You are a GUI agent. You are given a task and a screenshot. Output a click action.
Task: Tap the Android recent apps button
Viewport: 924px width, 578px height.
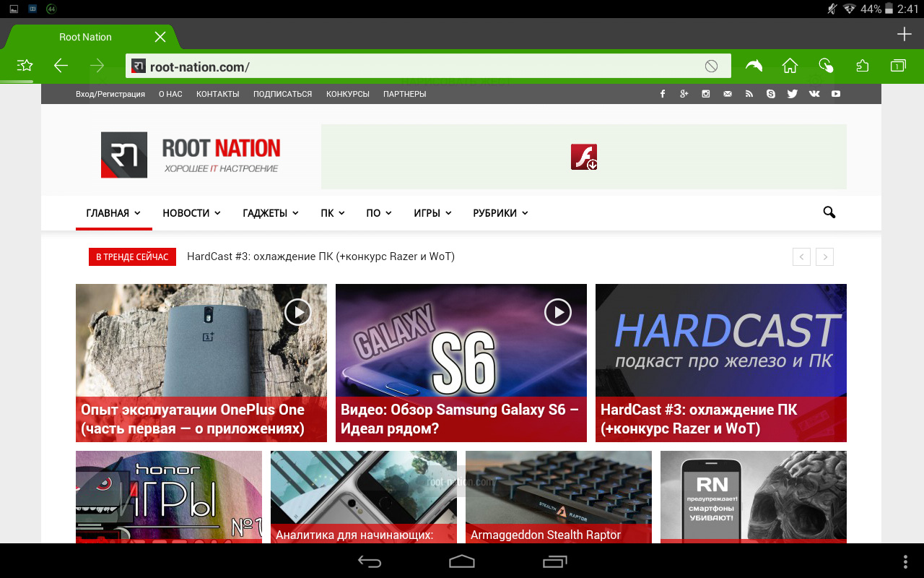(x=554, y=561)
